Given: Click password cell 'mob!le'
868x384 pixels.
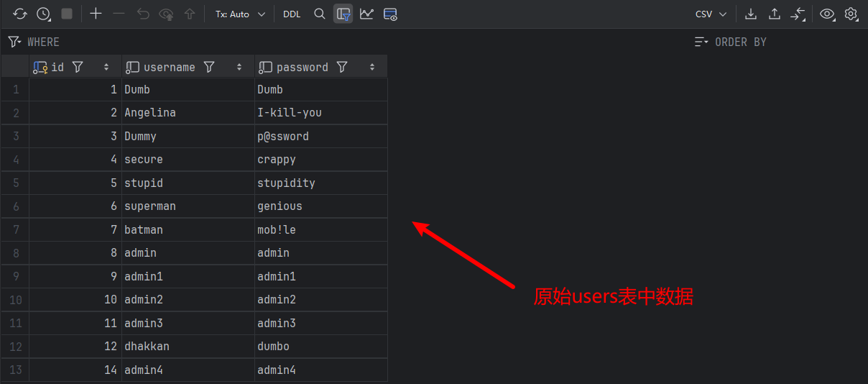Looking at the screenshot, I should tap(321, 229).
